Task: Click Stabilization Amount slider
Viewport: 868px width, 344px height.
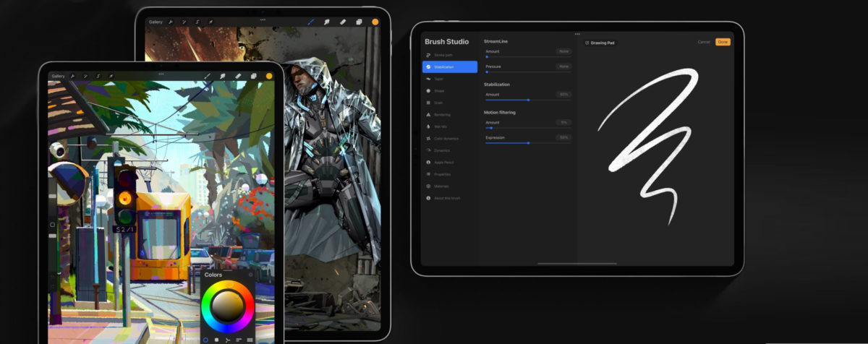Action: point(528,100)
